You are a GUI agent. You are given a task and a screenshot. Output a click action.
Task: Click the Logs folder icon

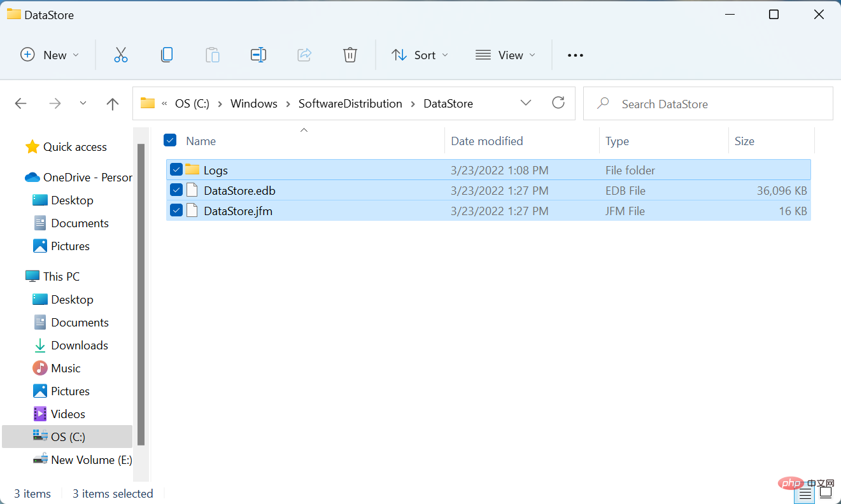point(192,170)
